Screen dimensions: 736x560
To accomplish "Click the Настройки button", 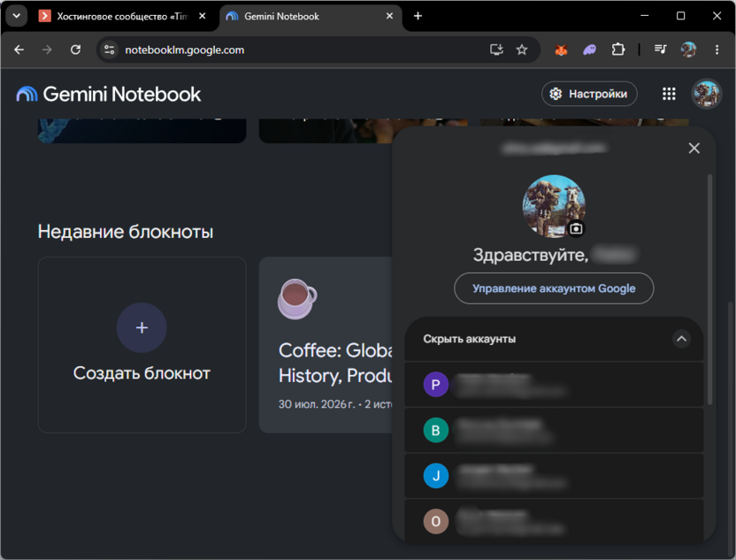I will pos(589,94).
